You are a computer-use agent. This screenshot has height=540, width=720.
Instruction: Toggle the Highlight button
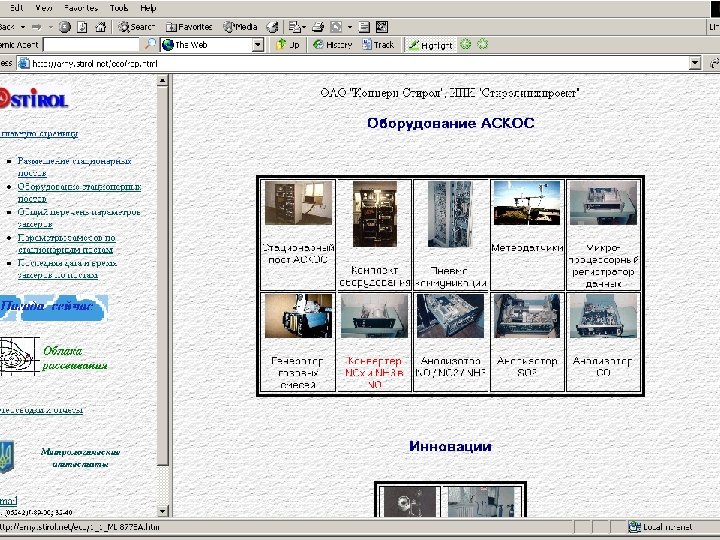431,45
